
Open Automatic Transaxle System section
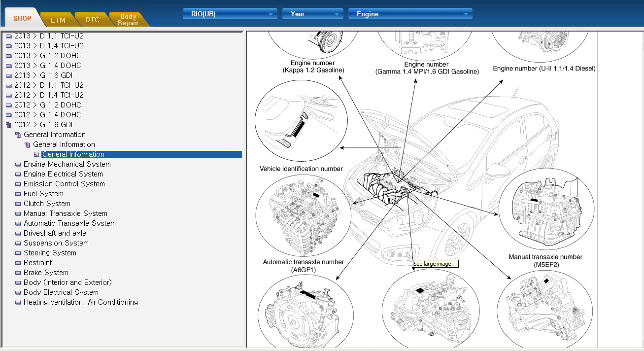(x=69, y=223)
